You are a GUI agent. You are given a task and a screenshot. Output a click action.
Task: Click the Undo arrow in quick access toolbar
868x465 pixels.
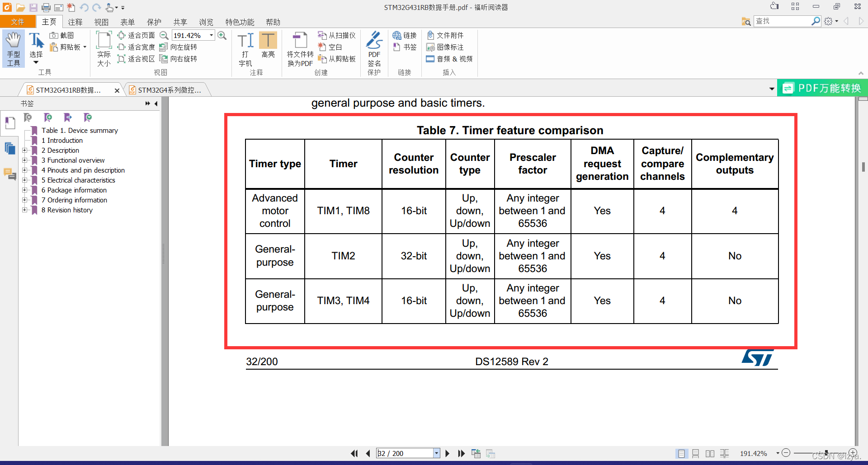pos(84,7)
